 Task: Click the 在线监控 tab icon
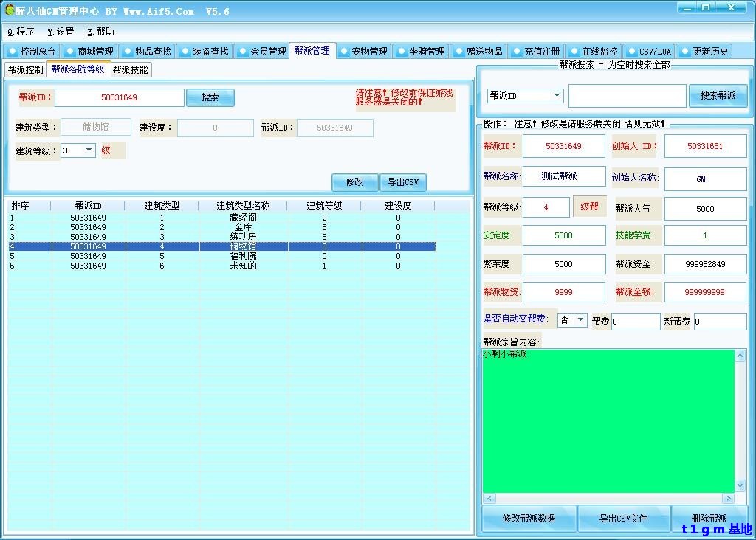point(572,51)
